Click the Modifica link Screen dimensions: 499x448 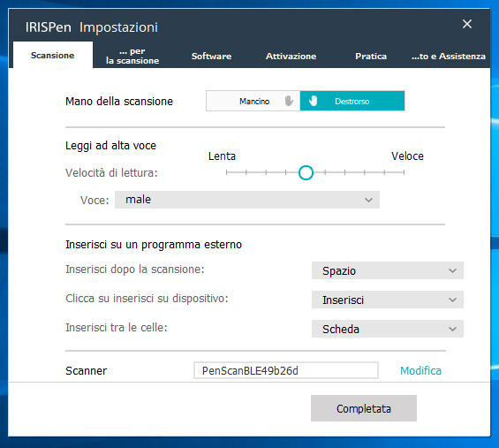click(x=420, y=370)
